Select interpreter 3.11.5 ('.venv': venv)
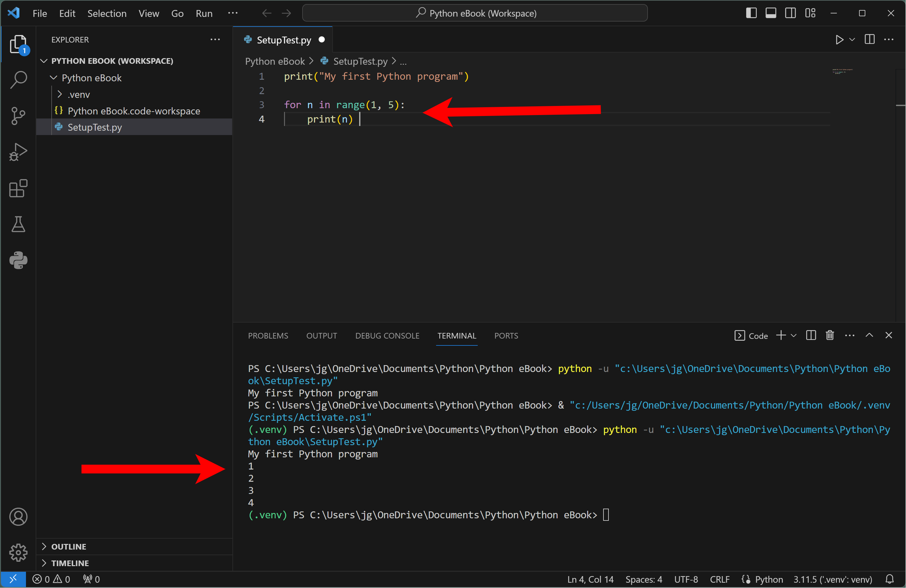This screenshot has height=588, width=906. coord(832,580)
